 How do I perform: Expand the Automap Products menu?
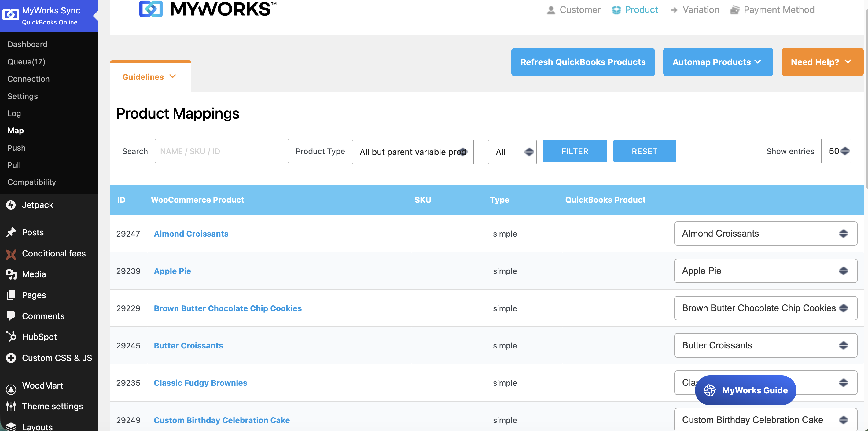718,62
